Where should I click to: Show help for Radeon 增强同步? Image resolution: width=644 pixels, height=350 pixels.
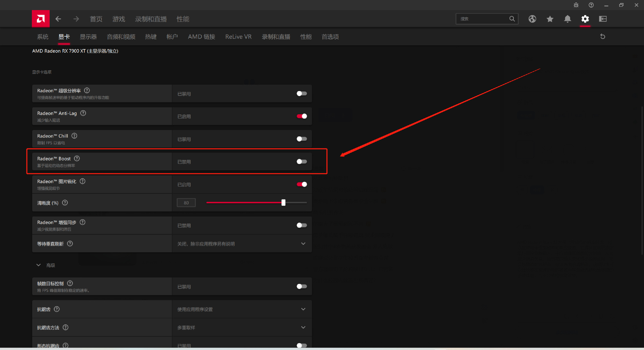click(83, 222)
